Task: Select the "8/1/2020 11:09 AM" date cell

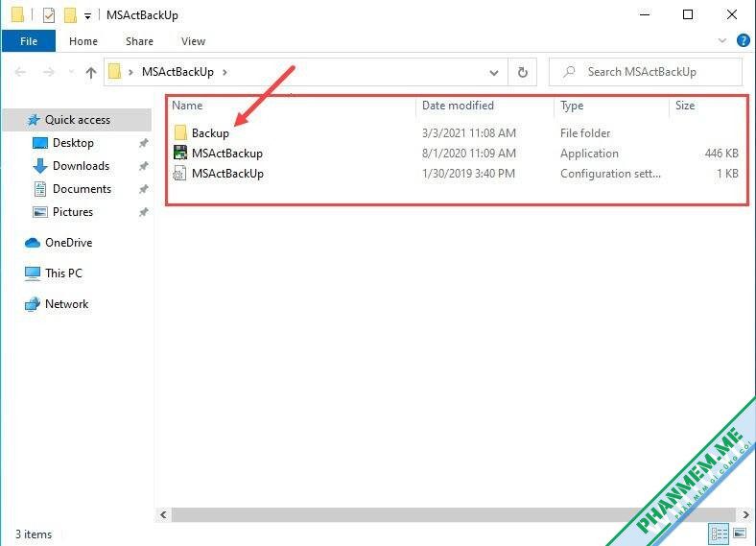Action: tap(469, 154)
